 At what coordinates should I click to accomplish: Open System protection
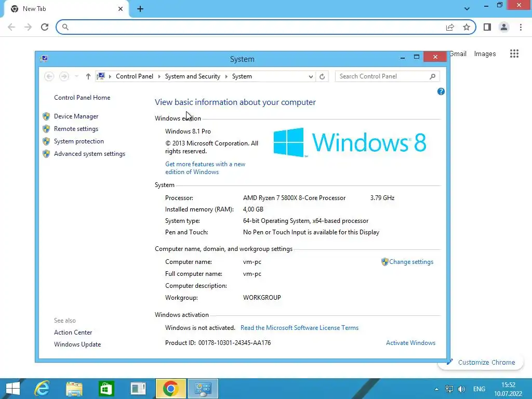(79, 141)
